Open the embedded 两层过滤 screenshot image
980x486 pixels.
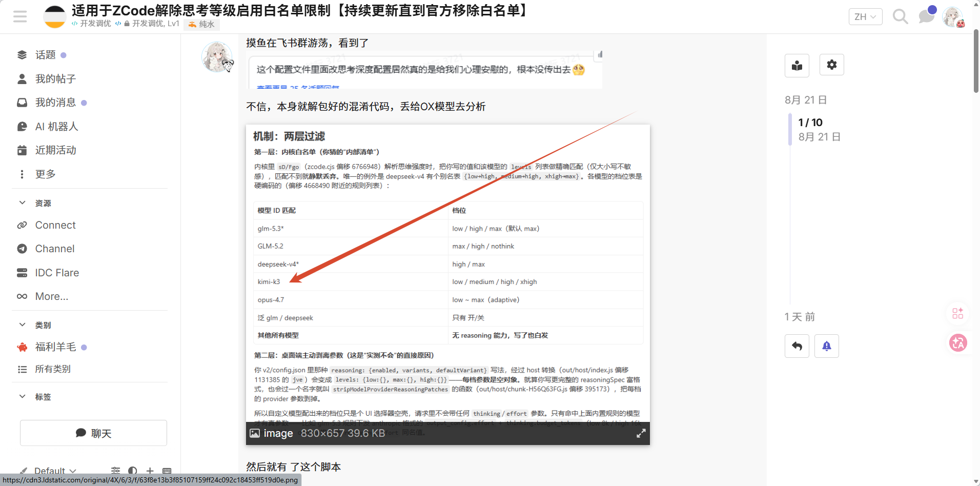448,285
